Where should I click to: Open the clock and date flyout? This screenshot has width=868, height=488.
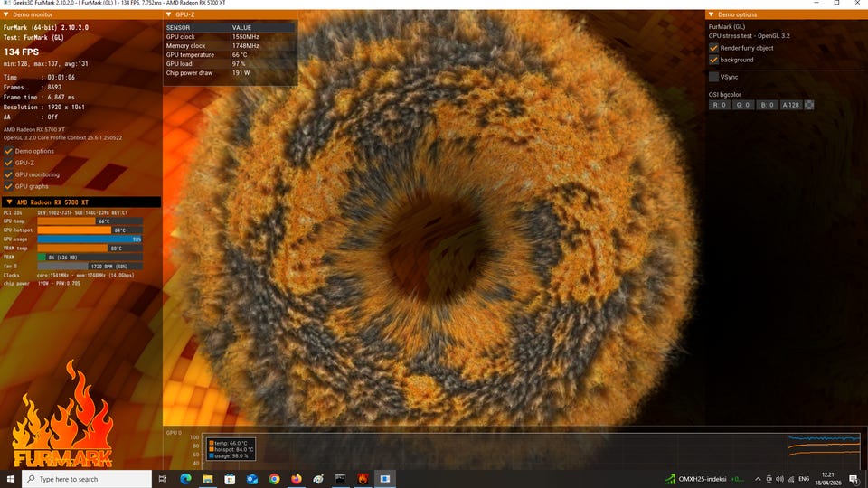point(828,479)
